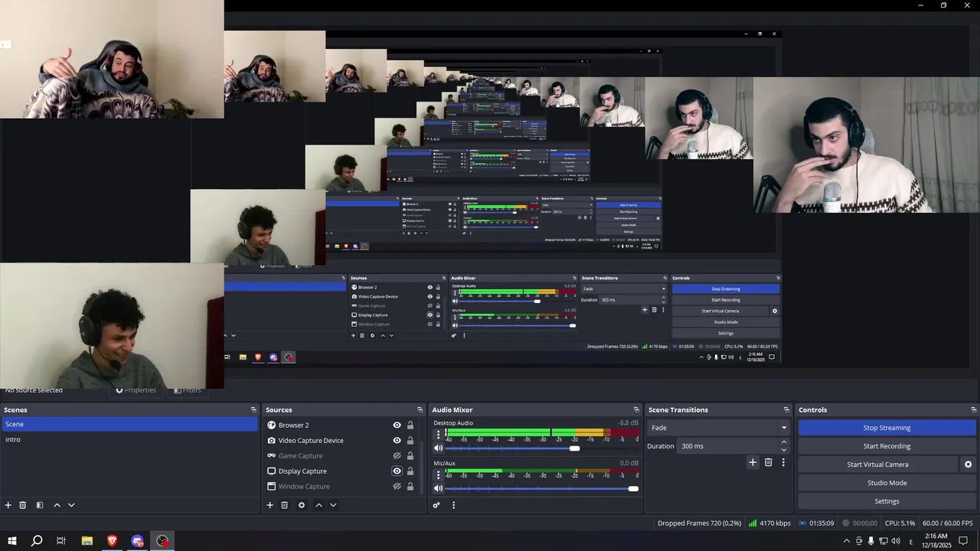Select the intro scene
This screenshot has height=551, width=980.
coord(129,439)
